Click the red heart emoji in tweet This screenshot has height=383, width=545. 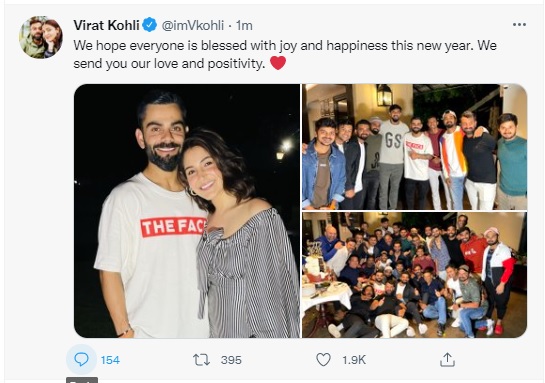click(x=278, y=63)
